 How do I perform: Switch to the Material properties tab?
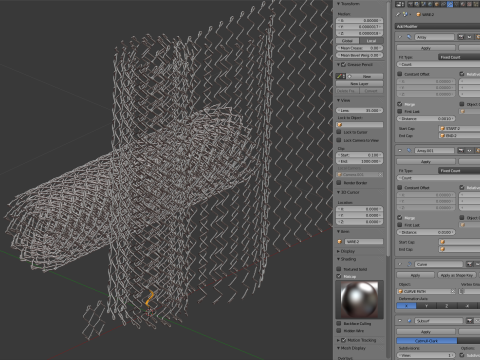463,4
